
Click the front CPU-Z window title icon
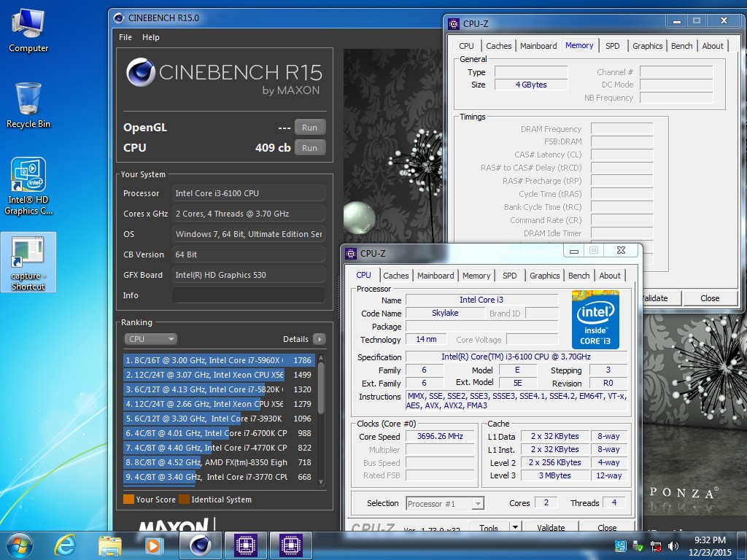[351, 253]
